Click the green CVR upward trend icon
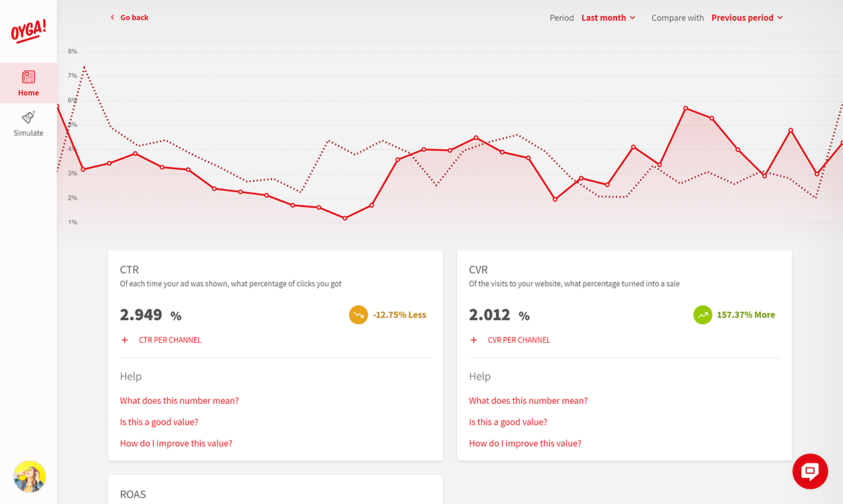Image resolution: width=843 pixels, height=504 pixels. pos(703,315)
